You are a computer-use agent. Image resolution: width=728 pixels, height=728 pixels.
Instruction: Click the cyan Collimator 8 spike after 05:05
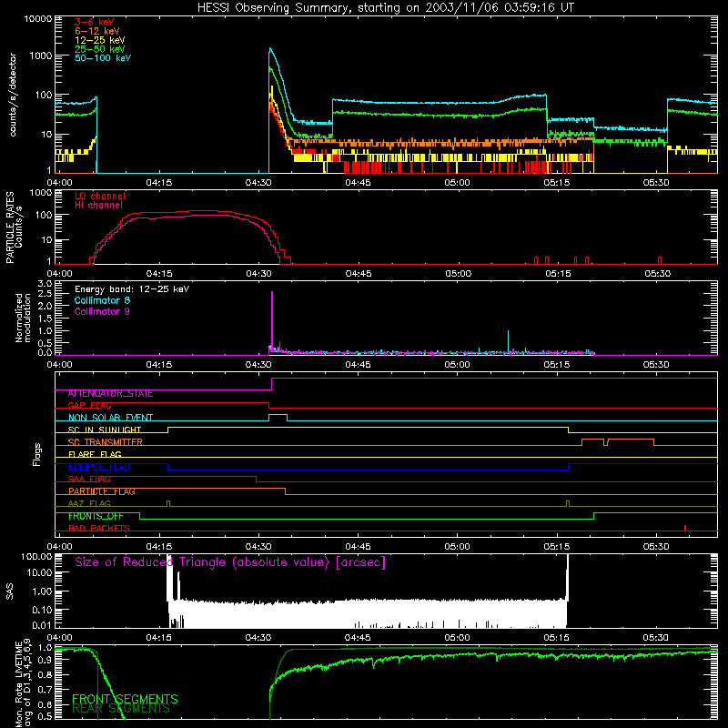(509, 342)
